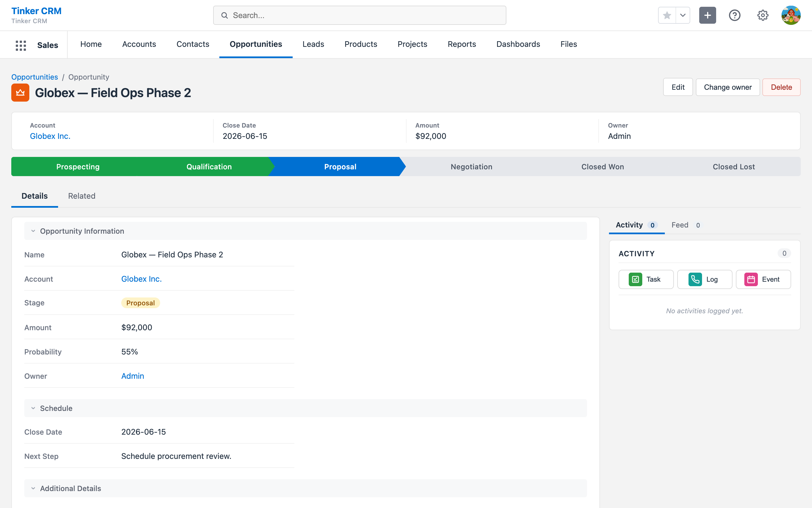Screen dimensions: 812x508
Task: Open the settings gear icon
Action: coord(763,15)
